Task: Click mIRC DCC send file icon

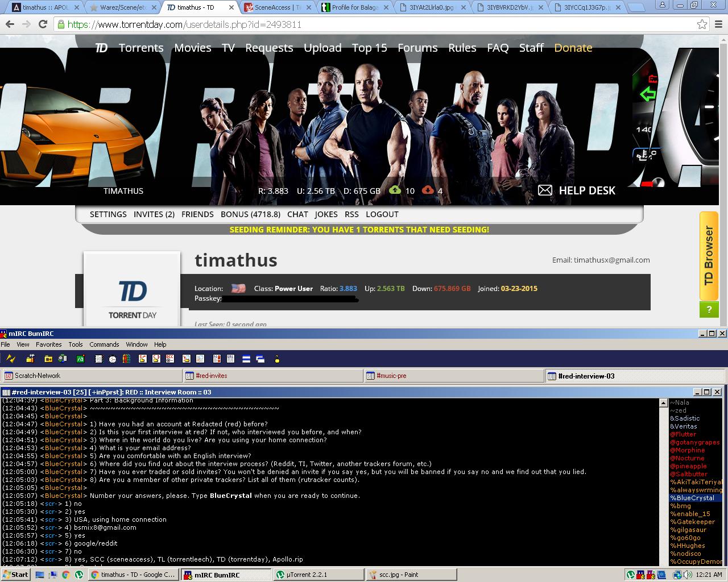Action: pos(142,359)
